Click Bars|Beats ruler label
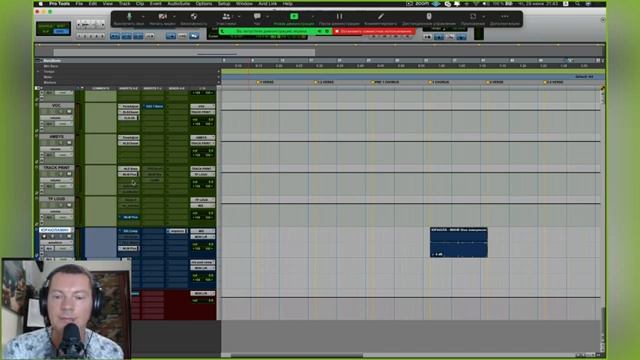640x360 pixels. [52, 60]
